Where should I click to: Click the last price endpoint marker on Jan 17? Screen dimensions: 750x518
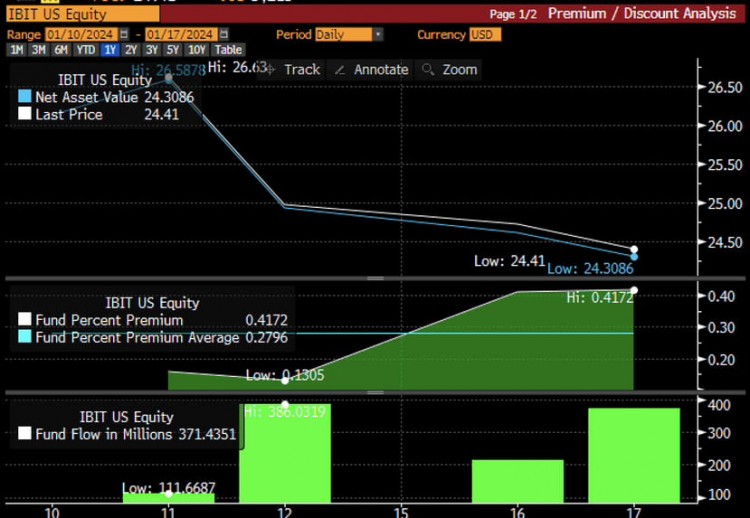click(x=634, y=249)
